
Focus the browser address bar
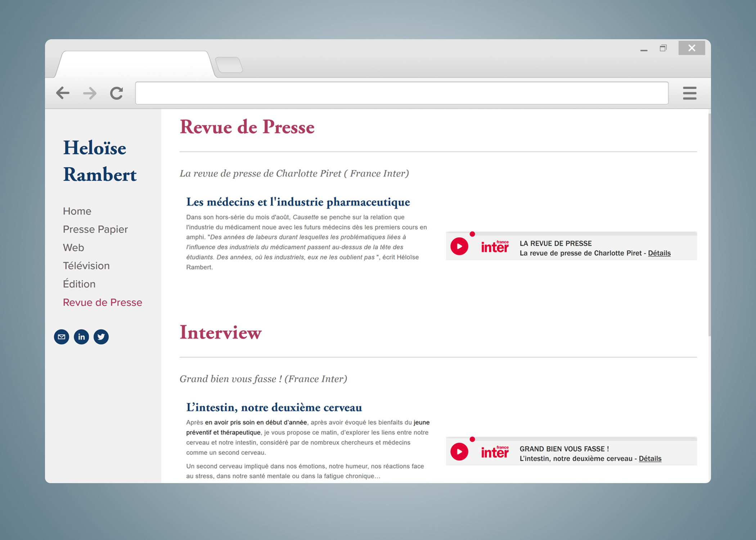402,93
